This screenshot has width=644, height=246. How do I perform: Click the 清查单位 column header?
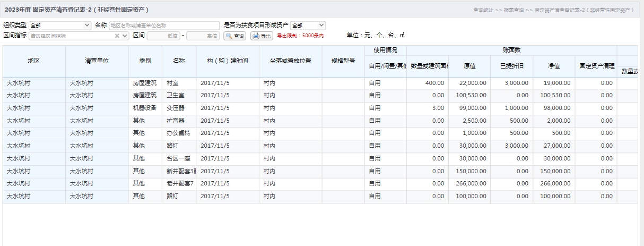click(x=97, y=61)
